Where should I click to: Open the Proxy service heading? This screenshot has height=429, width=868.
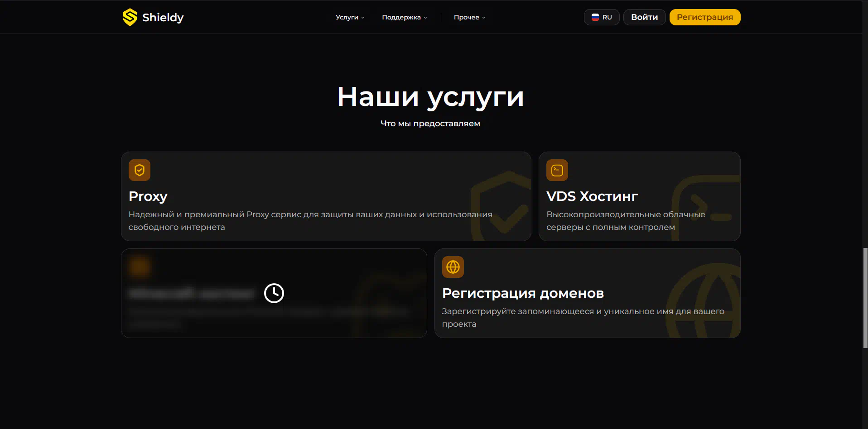[x=148, y=196]
